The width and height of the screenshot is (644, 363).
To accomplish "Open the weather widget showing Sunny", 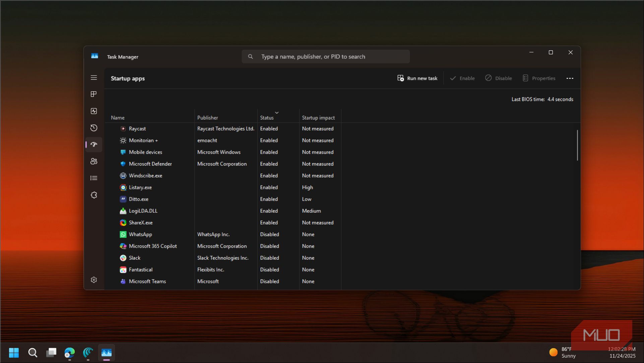I will click(562, 353).
